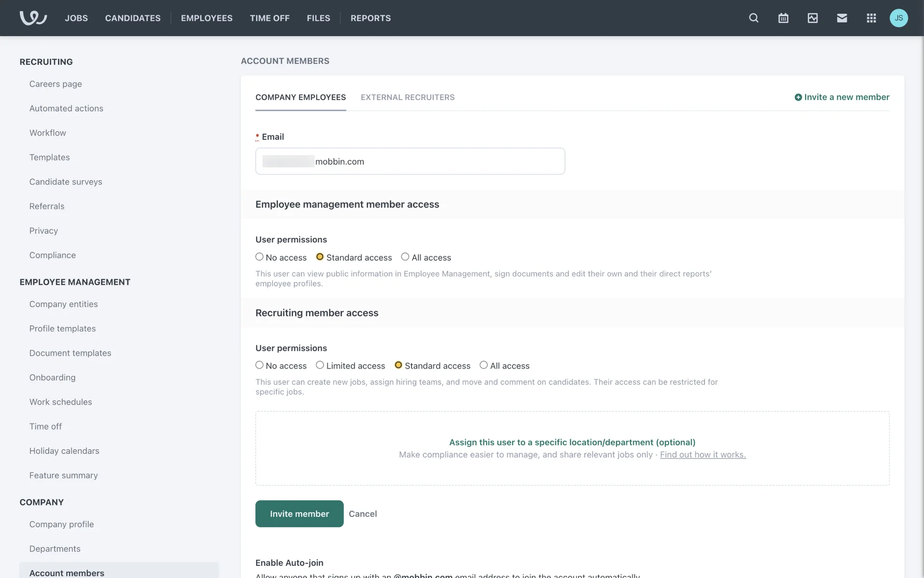
Task: Open the mail inbox icon
Action: [x=842, y=18]
